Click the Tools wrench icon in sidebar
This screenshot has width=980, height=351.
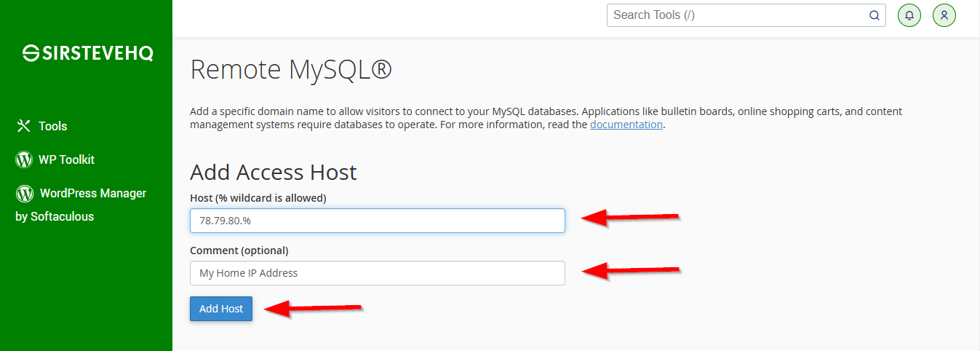coord(24,126)
